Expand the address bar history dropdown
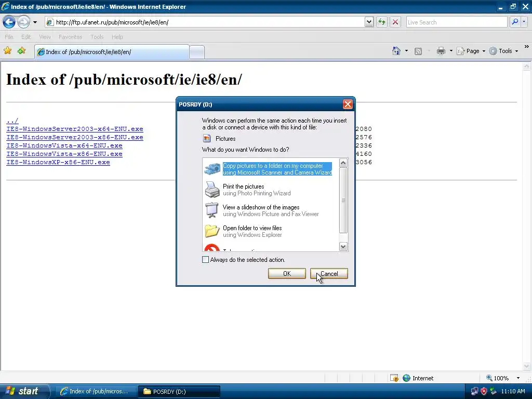 point(369,22)
